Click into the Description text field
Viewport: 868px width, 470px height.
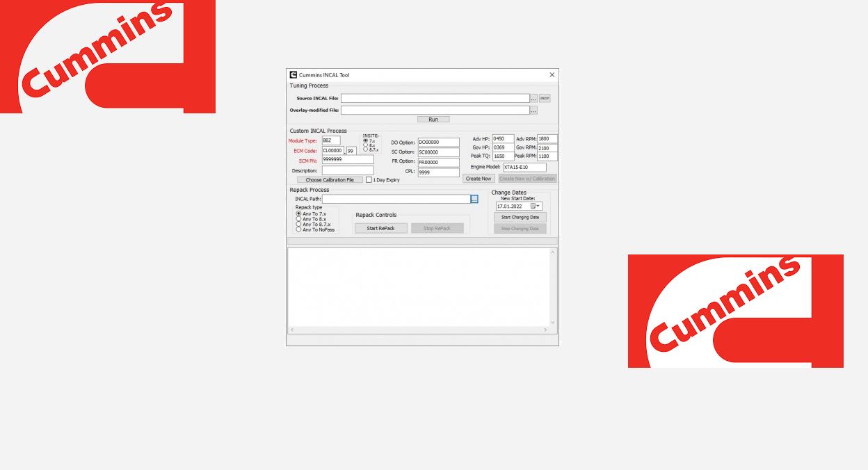click(x=348, y=170)
